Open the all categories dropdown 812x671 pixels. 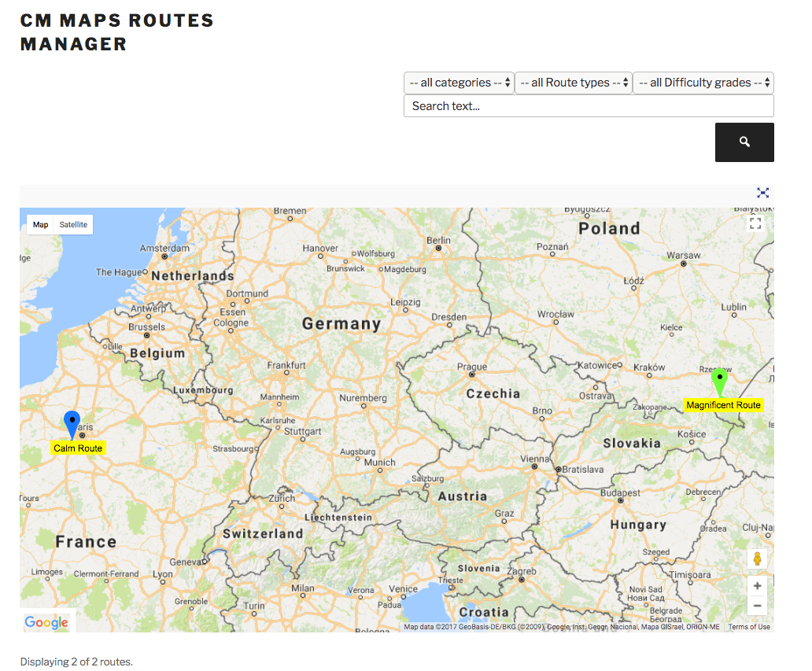459,83
